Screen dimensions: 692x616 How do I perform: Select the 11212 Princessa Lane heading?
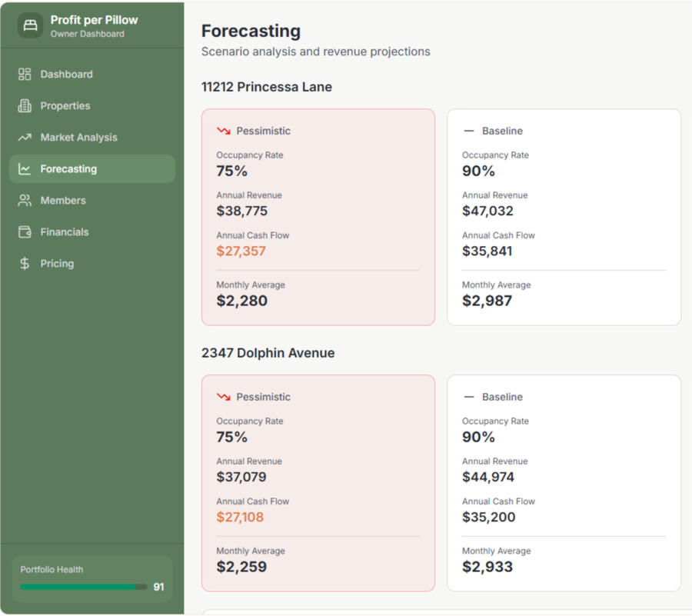(x=267, y=87)
